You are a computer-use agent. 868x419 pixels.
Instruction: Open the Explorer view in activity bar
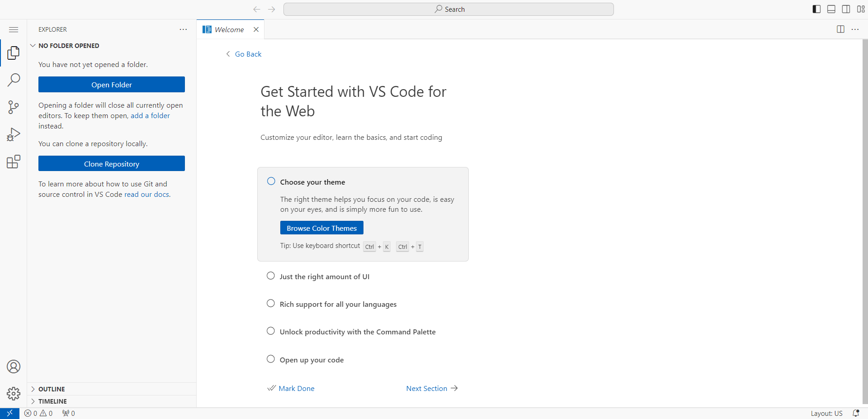pyautogui.click(x=14, y=53)
